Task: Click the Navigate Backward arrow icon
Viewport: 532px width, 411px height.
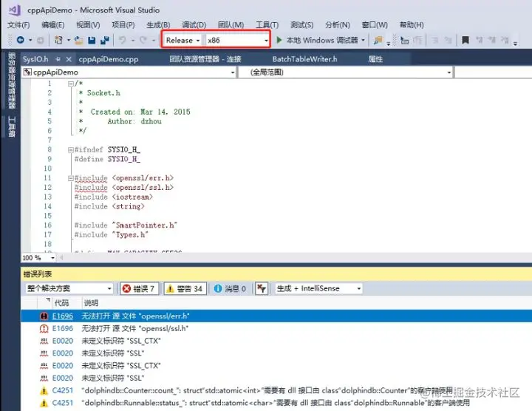Action: [21, 40]
